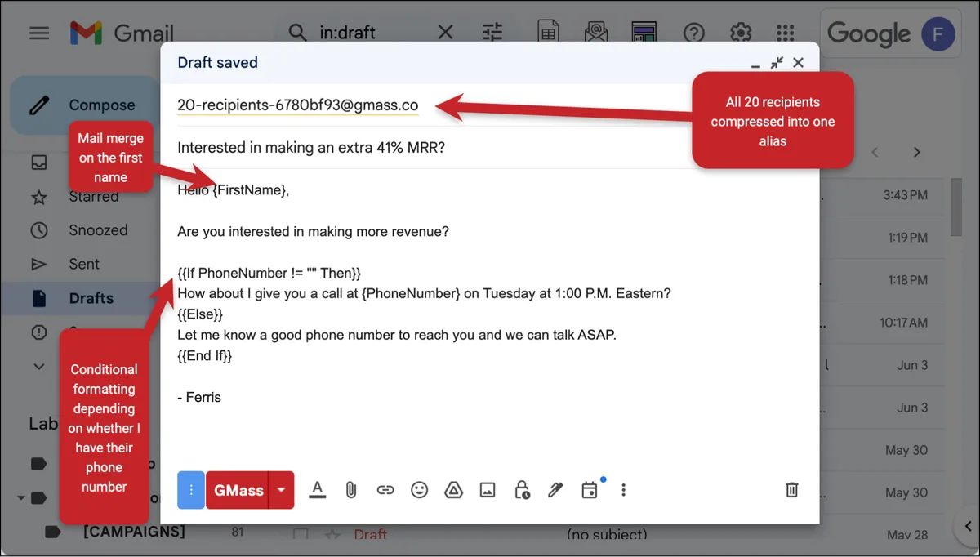This screenshot has height=557, width=980.
Task: Open the account avatar F
Action: click(940, 33)
